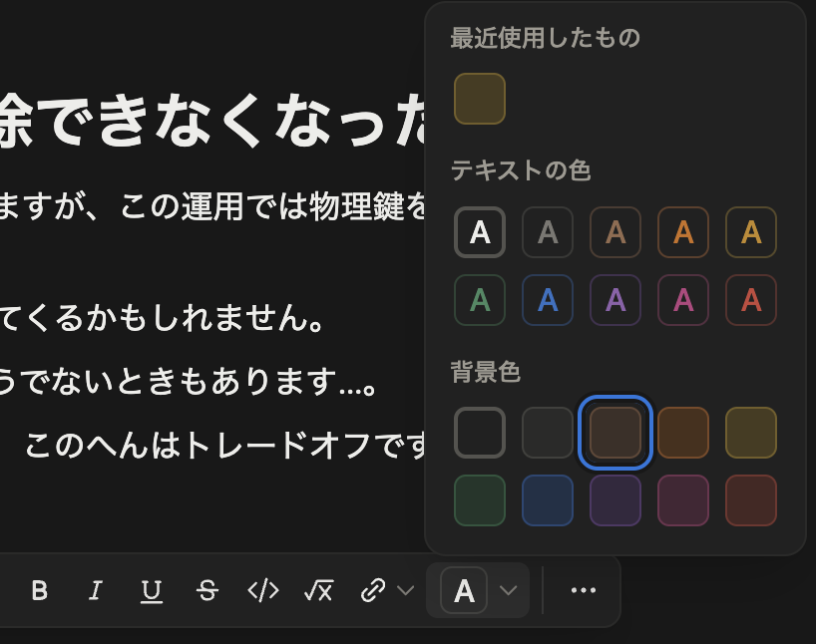This screenshot has height=644, width=816.
Task: Click the text color A button
Action: [x=464, y=591]
